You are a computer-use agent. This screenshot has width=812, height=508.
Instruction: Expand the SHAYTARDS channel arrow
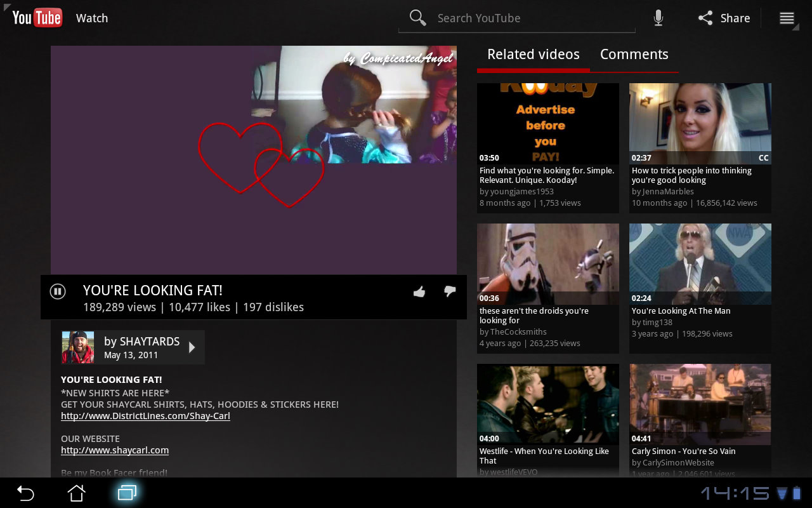coord(192,347)
